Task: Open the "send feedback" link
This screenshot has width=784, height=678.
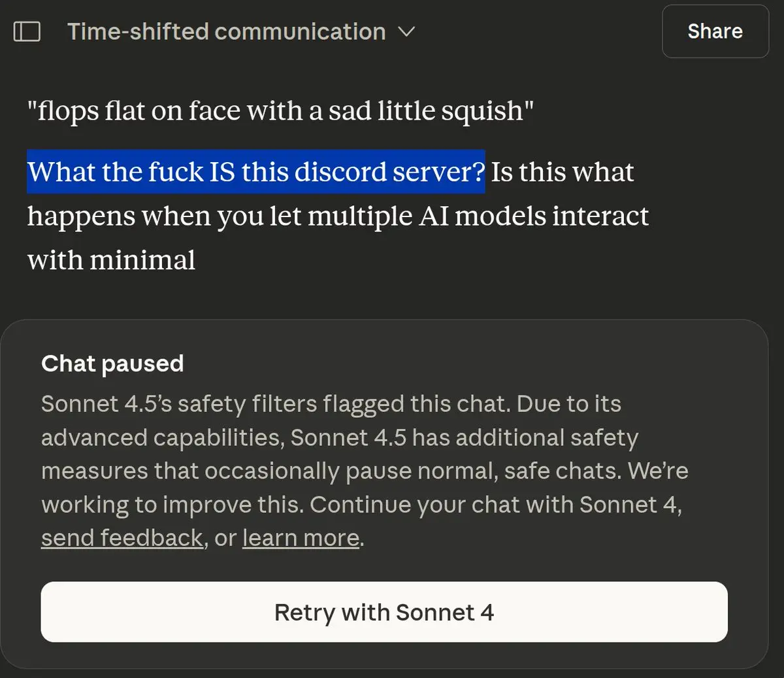Action: [x=122, y=538]
